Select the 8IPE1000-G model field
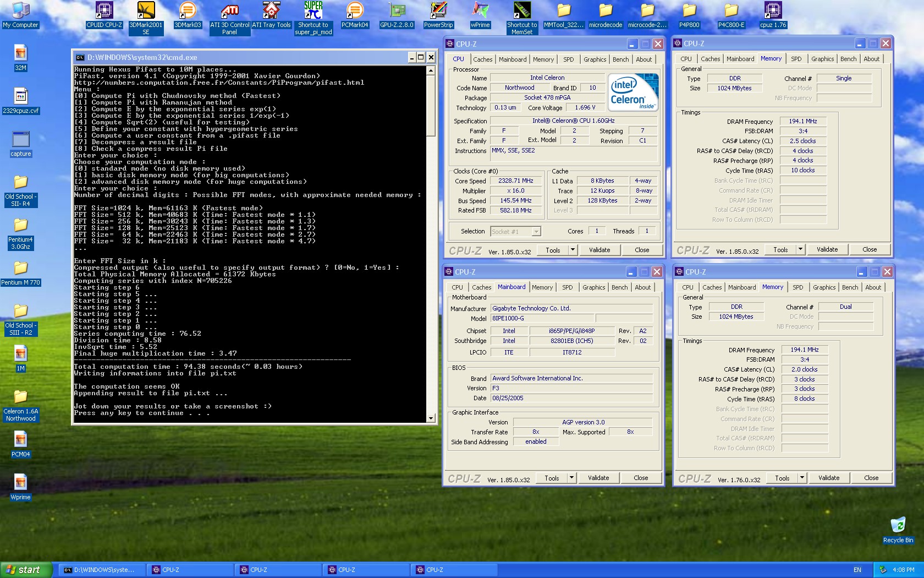 [543, 318]
